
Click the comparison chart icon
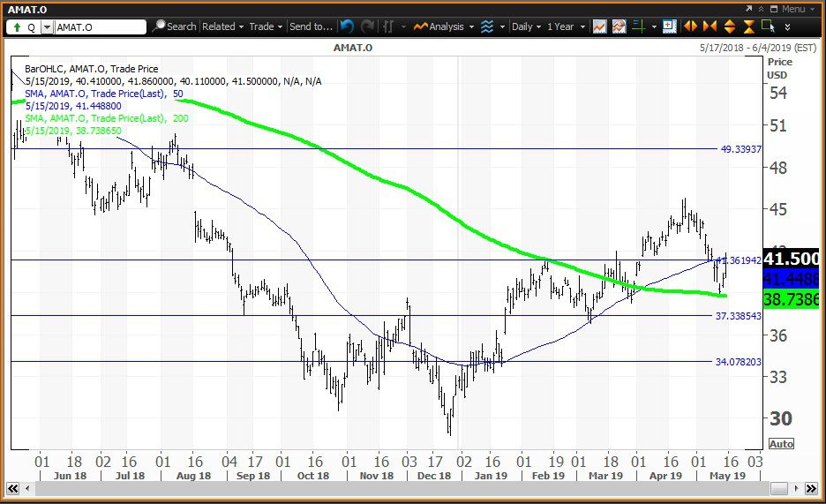click(x=619, y=26)
